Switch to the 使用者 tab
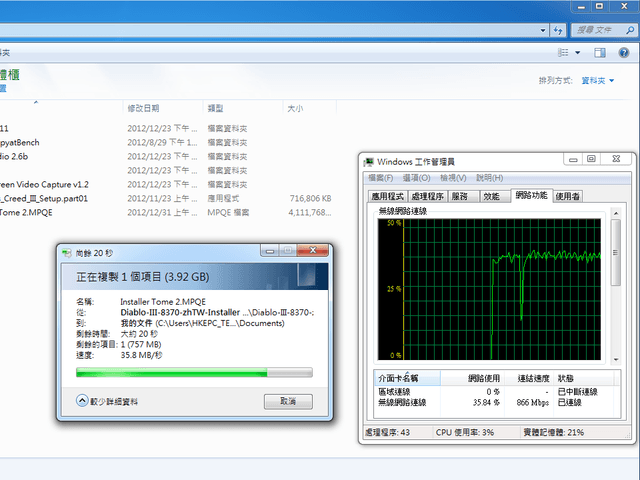 (568, 196)
